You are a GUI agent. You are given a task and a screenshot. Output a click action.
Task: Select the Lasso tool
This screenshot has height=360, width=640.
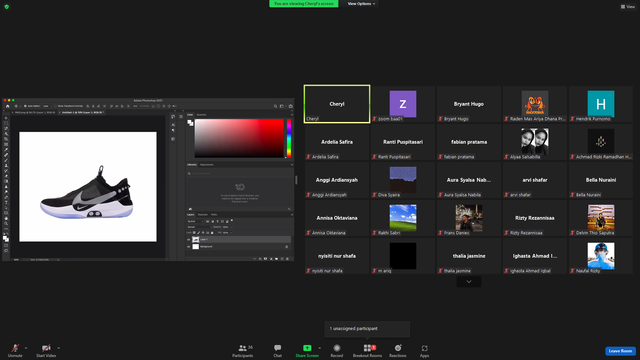click(6, 129)
